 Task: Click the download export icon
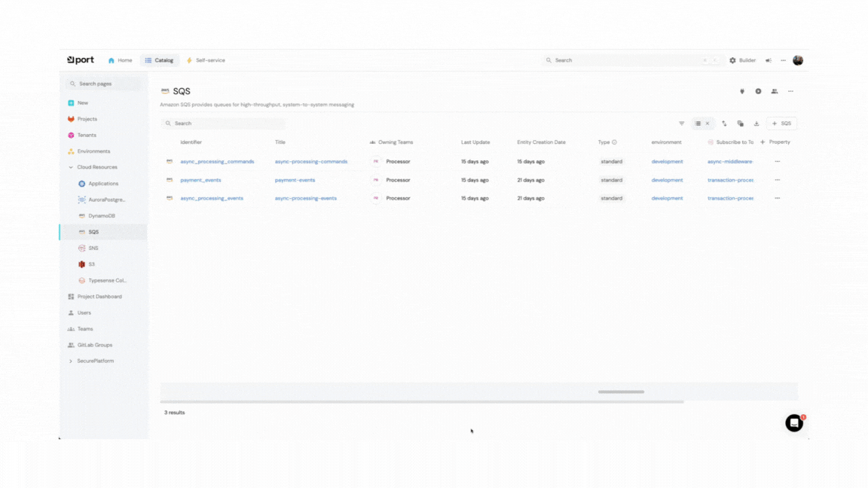[756, 124]
